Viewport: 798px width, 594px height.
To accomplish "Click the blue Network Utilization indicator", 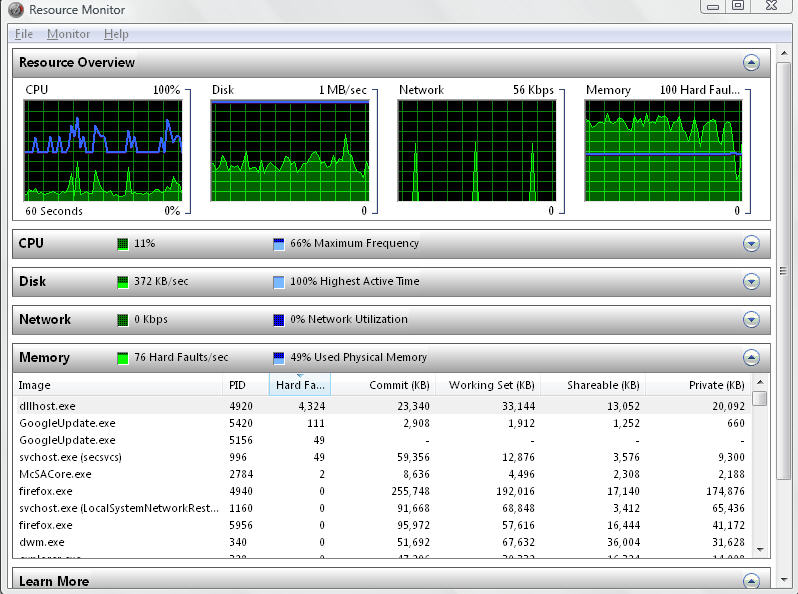I will tap(278, 320).
